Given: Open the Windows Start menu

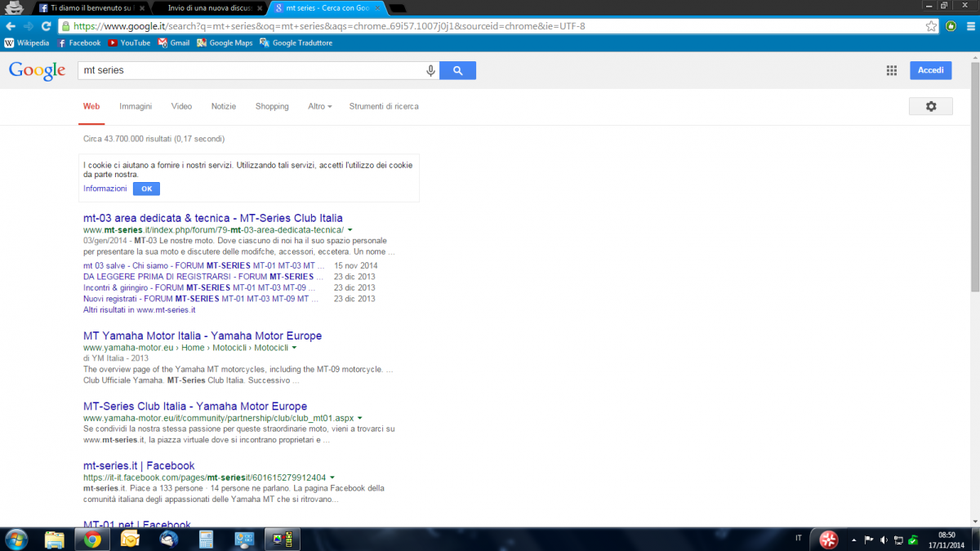Looking at the screenshot, I should coord(16,539).
